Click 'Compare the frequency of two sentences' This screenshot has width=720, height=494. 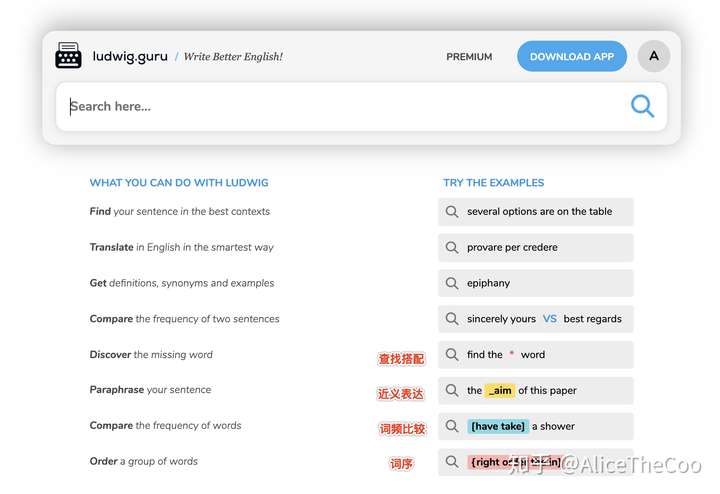(184, 319)
